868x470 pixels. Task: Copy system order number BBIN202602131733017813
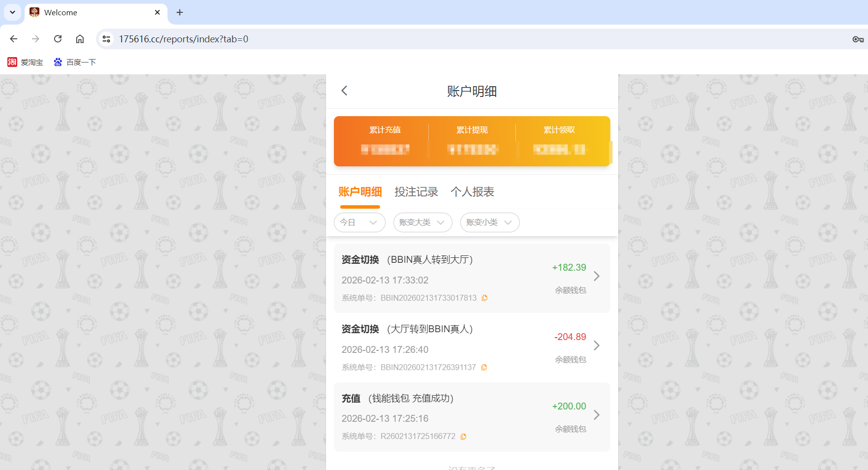click(485, 297)
